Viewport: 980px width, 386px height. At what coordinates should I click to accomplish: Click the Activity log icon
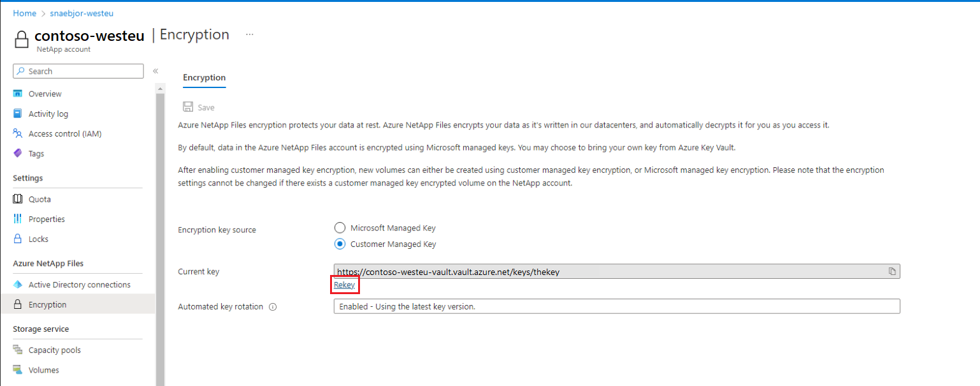pyautogui.click(x=18, y=114)
